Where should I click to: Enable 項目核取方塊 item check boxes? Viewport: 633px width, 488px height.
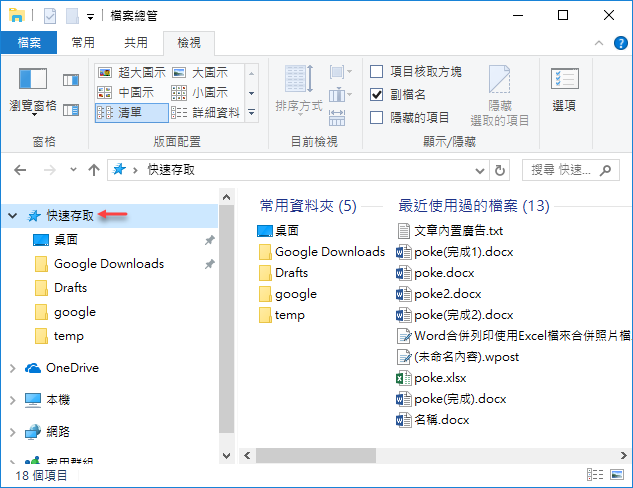tap(377, 71)
